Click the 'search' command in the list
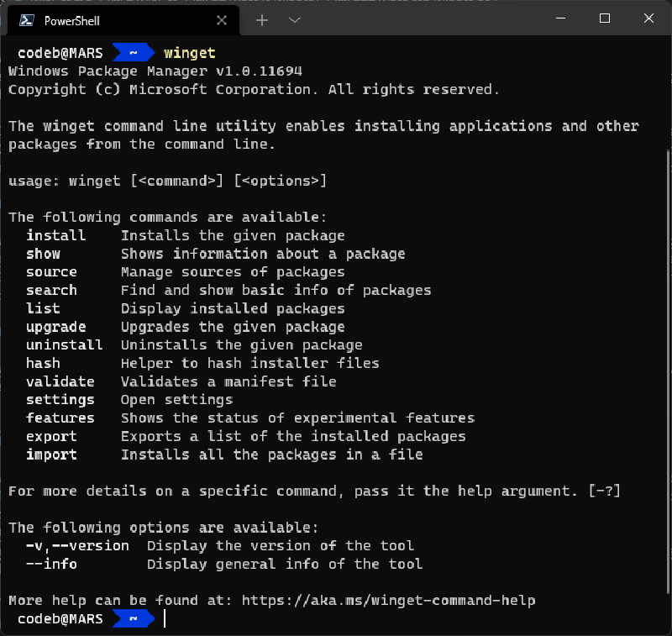672x636 pixels. (51, 290)
